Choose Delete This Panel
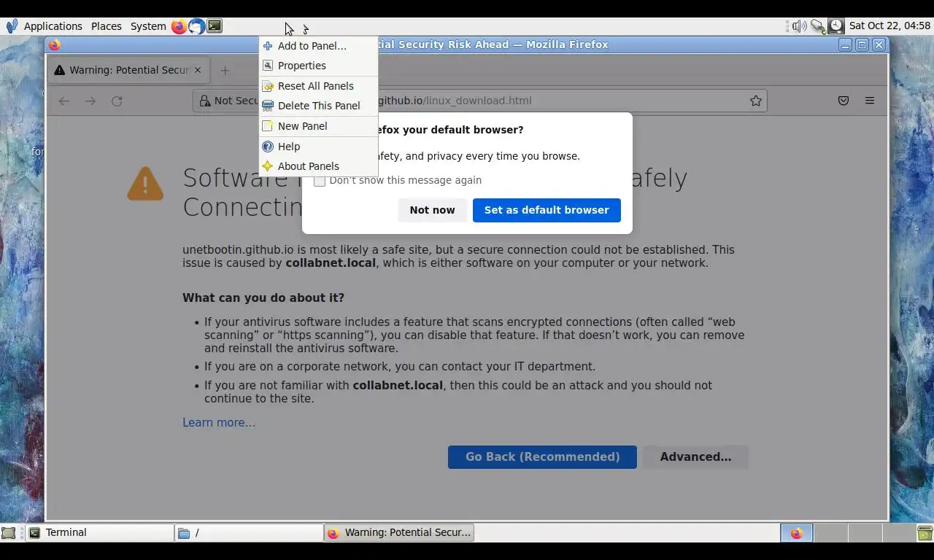Viewport: 934px width, 560px height. point(319,106)
